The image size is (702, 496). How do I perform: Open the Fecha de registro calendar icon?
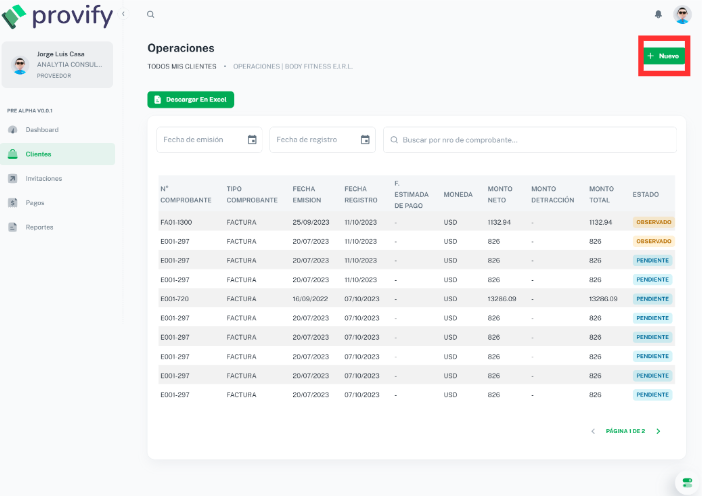point(365,140)
